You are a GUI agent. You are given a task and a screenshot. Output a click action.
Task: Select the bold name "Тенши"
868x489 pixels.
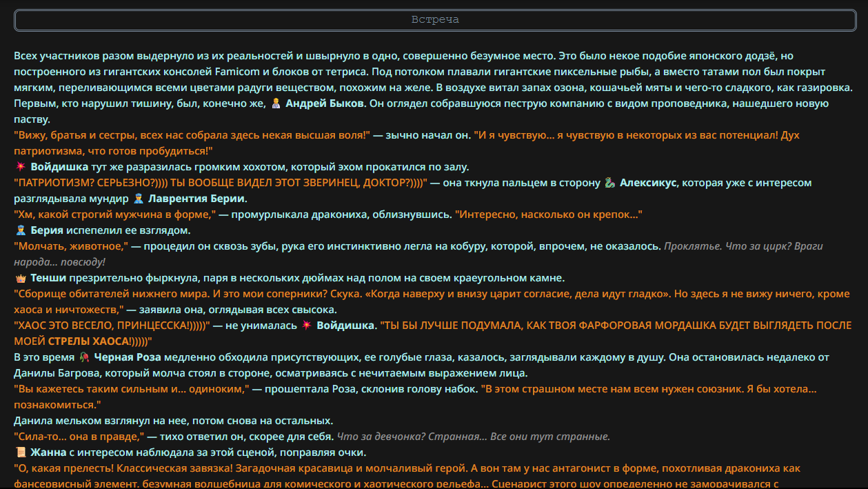pos(48,278)
